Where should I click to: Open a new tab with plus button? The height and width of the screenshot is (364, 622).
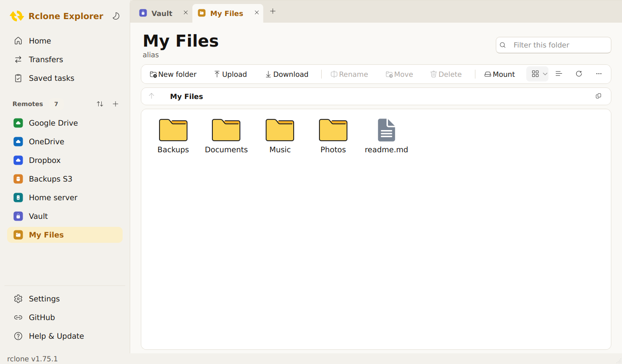click(x=273, y=12)
